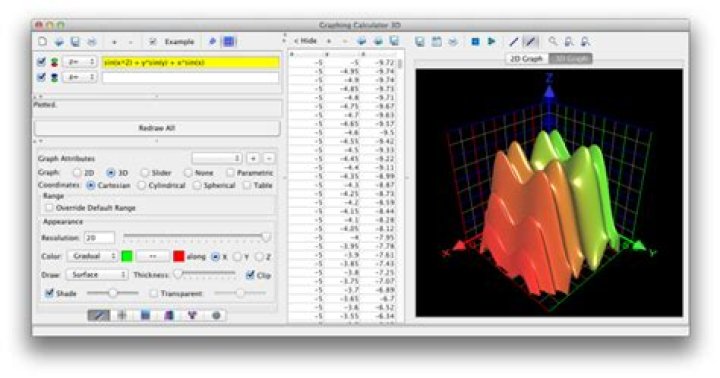Select the 2D graph radio button
The height and width of the screenshot is (378, 720).
point(77,173)
